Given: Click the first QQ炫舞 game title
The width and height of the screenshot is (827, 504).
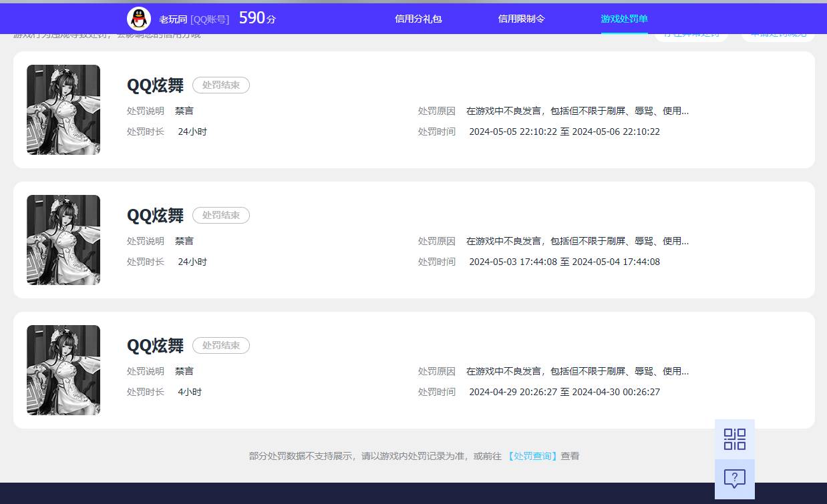Looking at the screenshot, I should click(x=155, y=85).
